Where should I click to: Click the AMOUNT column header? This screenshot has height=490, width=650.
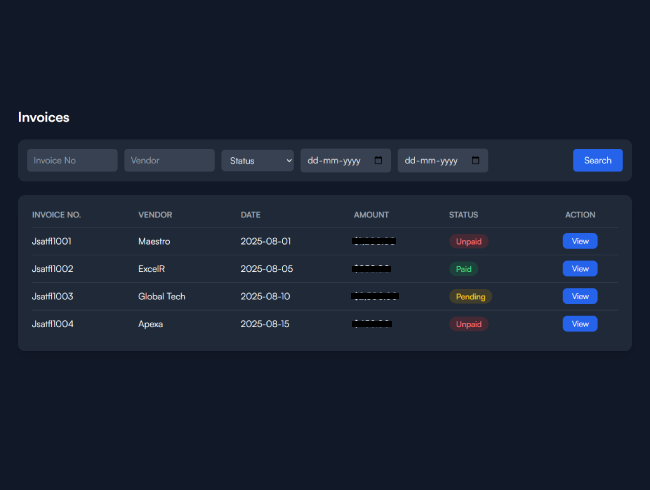pyautogui.click(x=371, y=215)
